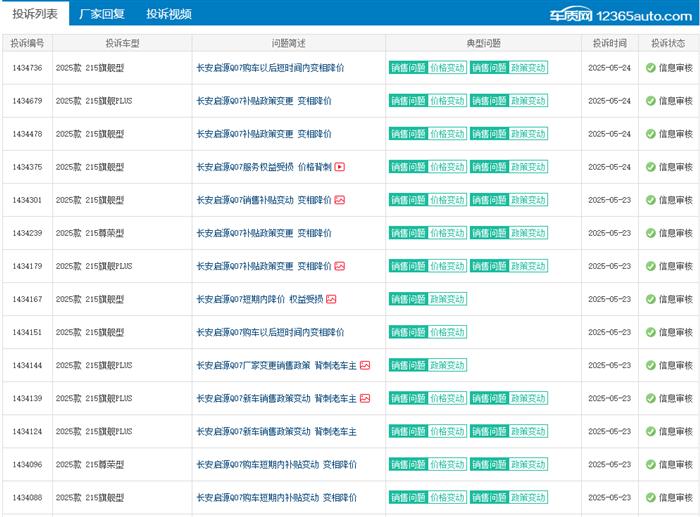700x517 pixels.
Task: Open complaint 长安启源Q07销售补贴变动 变相降价
Action: [264, 200]
